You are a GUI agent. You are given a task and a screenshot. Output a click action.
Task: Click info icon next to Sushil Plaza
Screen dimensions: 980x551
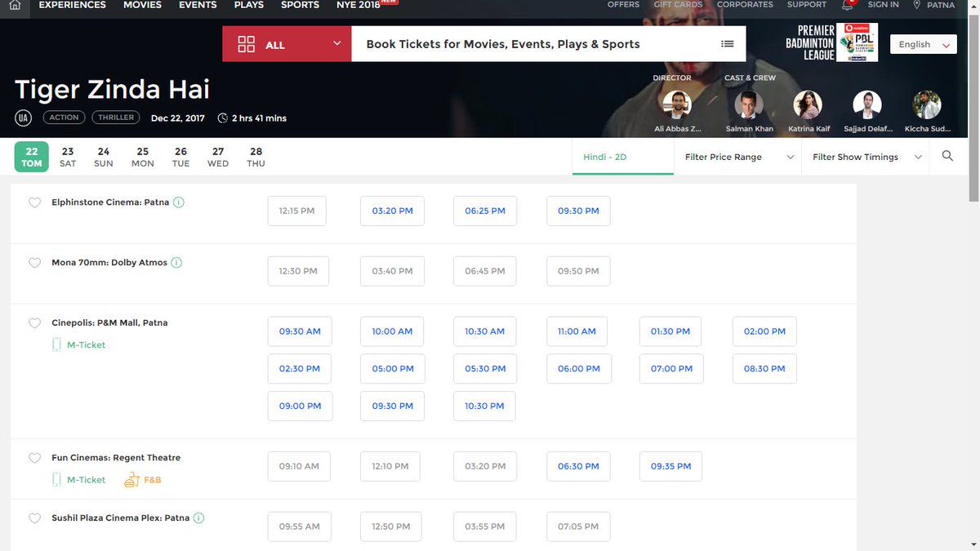click(x=198, y=518)
